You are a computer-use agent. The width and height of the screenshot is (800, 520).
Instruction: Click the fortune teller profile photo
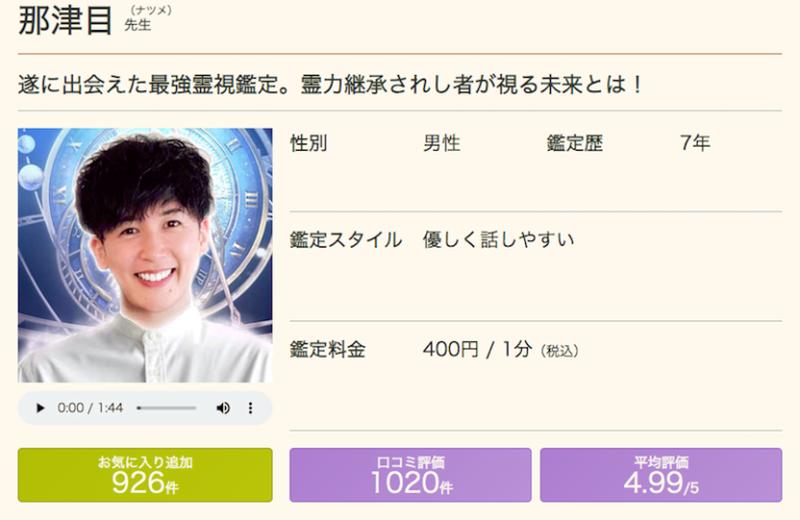[145, 256]
